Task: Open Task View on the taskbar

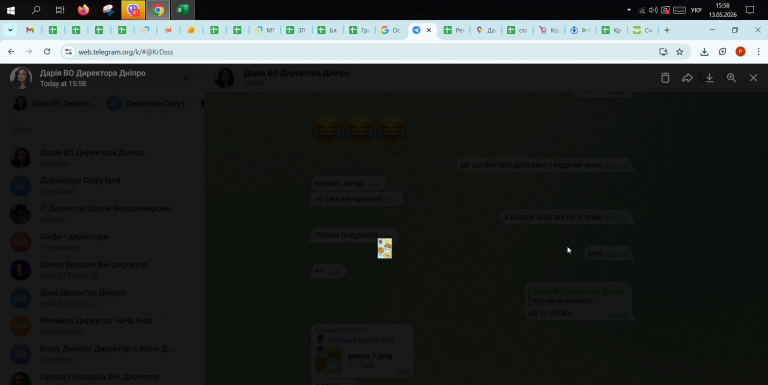Action: 60,10
